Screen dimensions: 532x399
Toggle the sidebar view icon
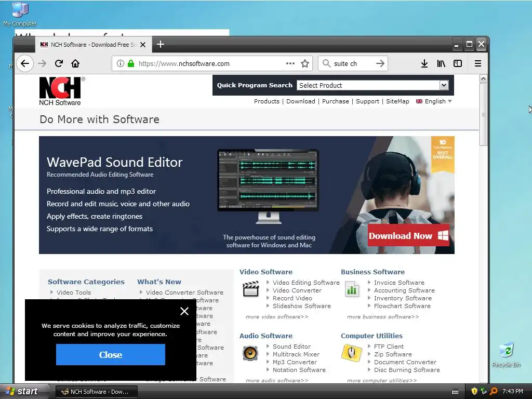tap(458, 63)
